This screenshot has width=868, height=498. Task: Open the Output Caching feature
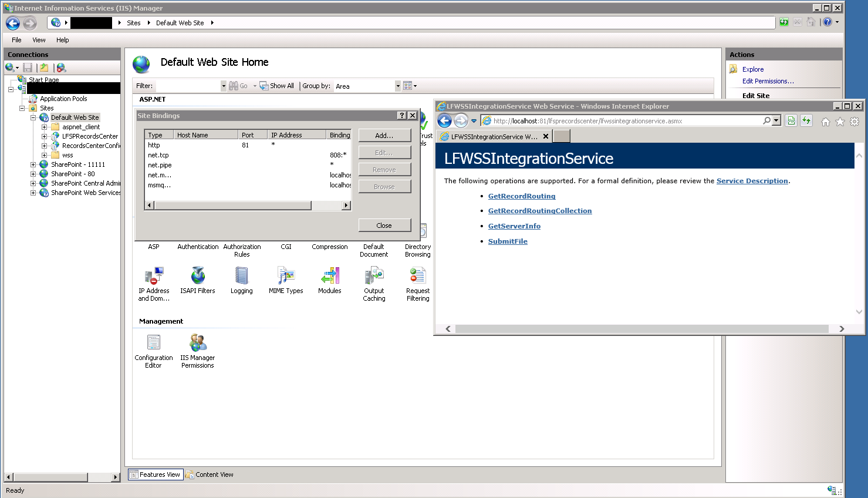374,284
